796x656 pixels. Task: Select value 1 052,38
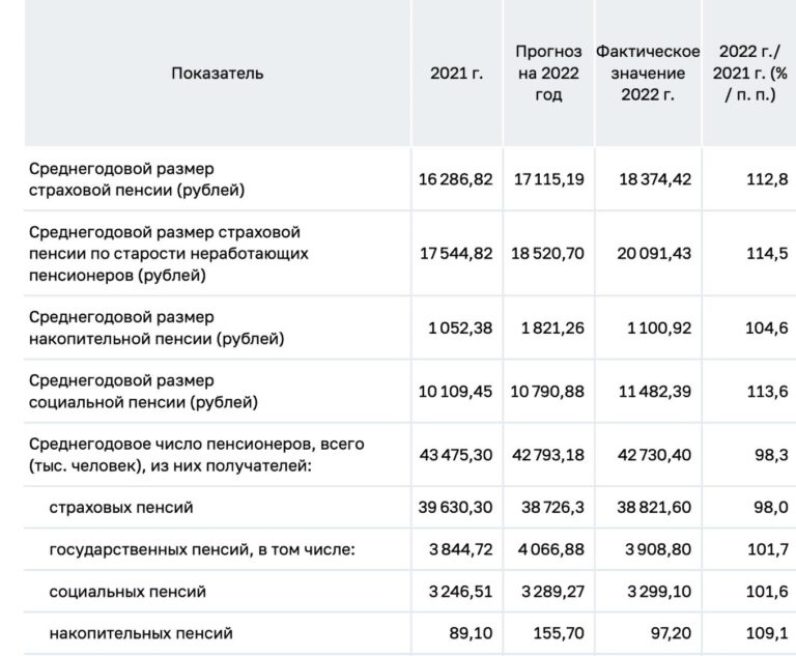(x=460, y=328)
